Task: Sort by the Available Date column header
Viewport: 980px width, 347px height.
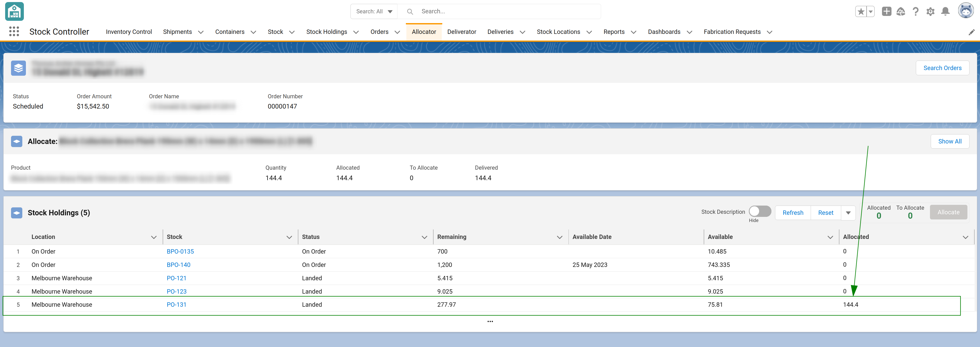Action: [x=592, y=237]
